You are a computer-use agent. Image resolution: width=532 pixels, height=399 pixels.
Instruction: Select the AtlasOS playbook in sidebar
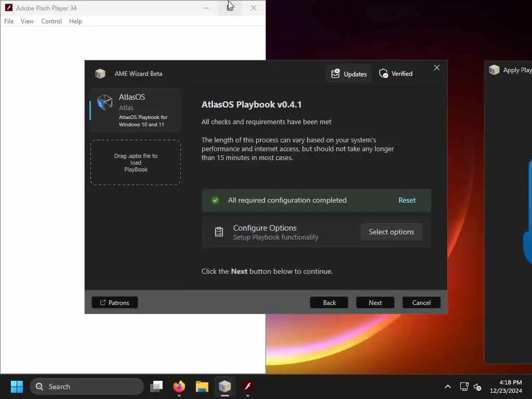point(136,110)
